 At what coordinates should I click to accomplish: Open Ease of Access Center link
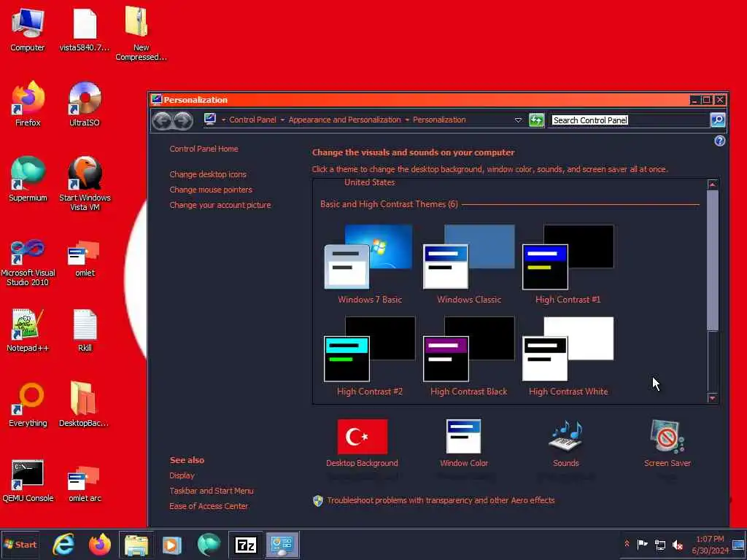tap(209, 506)
